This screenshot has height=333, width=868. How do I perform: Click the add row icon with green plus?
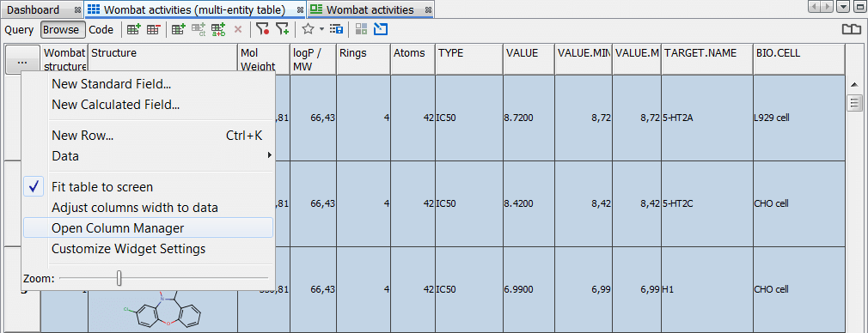133,30
